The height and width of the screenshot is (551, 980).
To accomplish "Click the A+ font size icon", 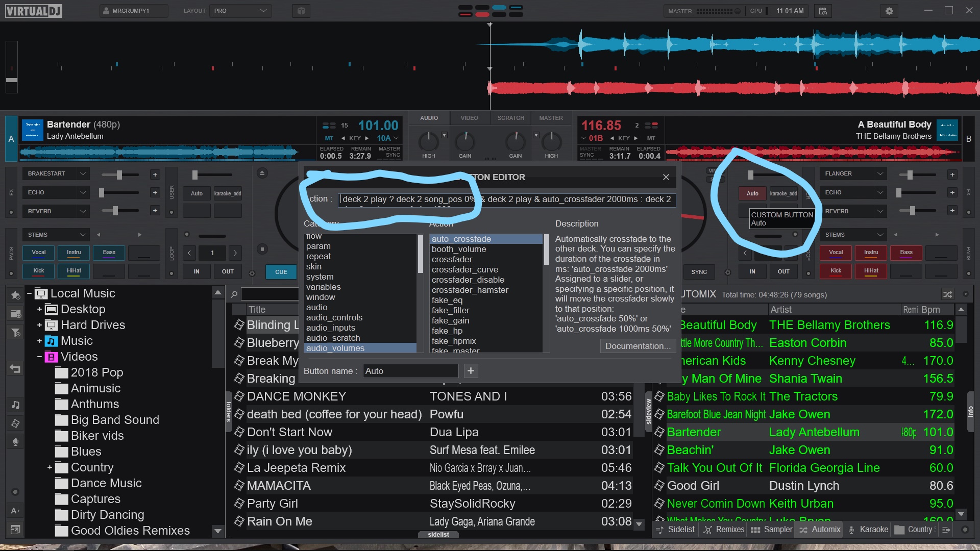I will [15, 511].
